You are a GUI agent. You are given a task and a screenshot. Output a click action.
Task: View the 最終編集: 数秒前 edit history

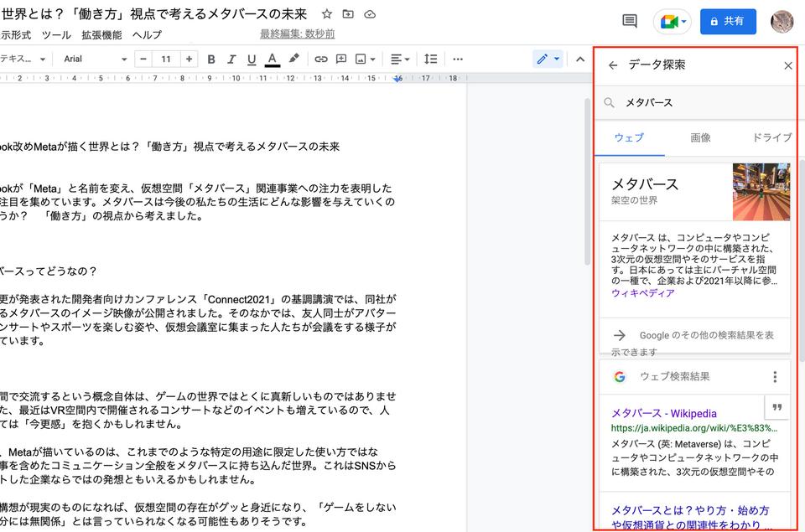click(x=297, y=34)
